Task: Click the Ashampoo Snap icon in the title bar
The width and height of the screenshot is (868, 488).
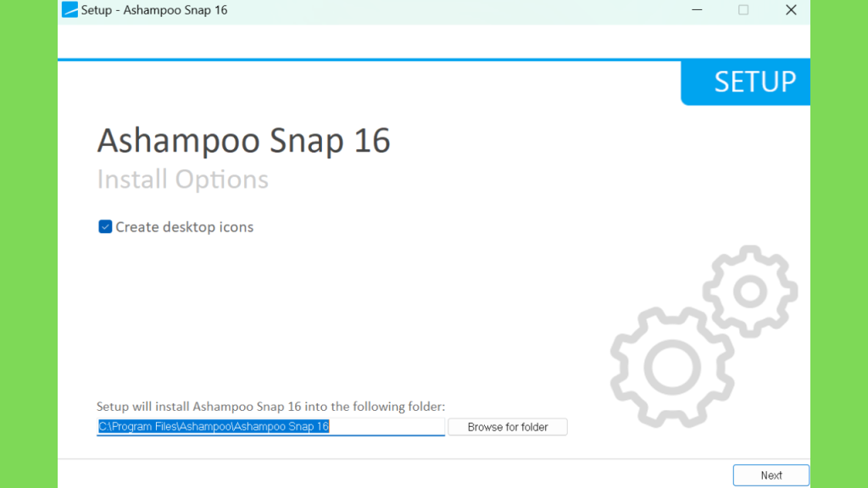Action: coord(70,10)
